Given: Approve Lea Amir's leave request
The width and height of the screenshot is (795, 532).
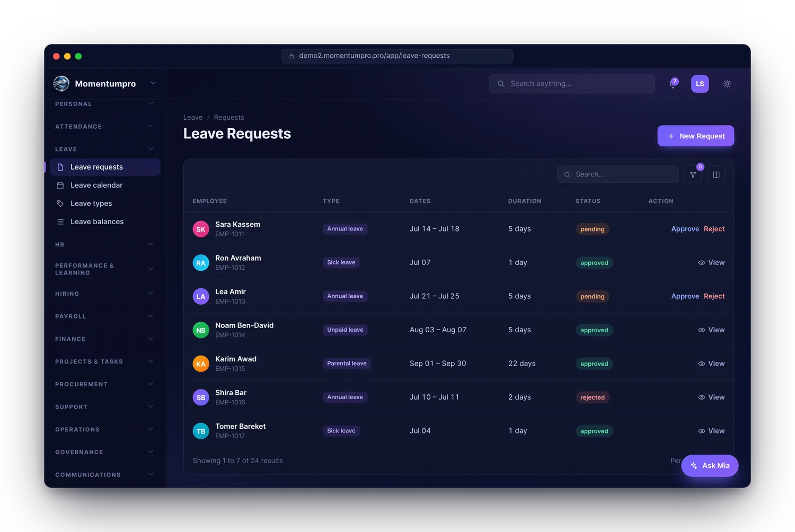Looking at the screenshot, I should pos(685,296).
